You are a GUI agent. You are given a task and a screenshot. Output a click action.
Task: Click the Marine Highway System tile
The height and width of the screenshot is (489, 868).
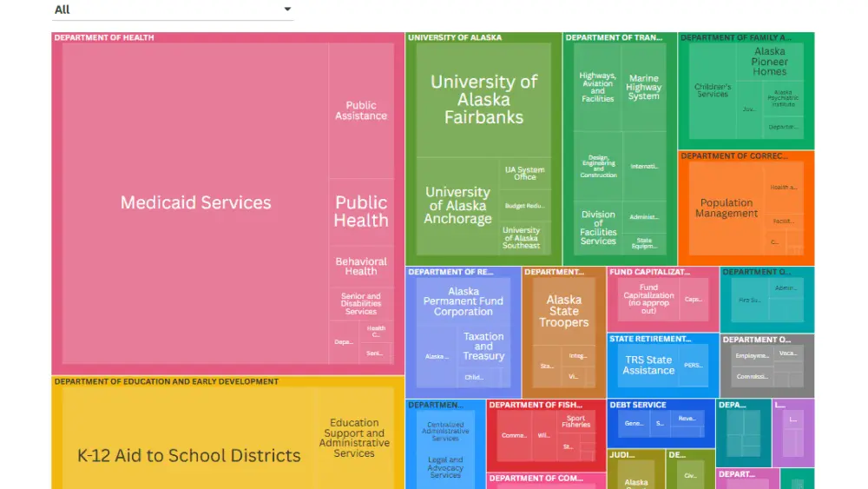coord(644,88)
